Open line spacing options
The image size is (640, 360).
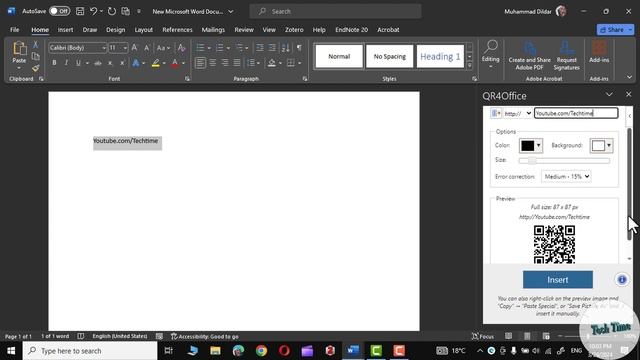pyautogui.click(x=253, y=63)
